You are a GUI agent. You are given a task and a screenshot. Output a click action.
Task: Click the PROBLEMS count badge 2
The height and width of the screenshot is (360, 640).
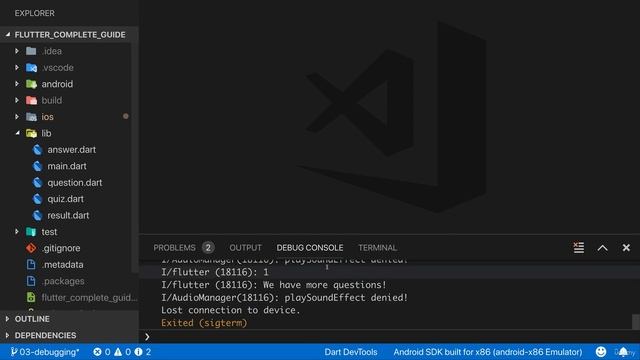(208, 248)
